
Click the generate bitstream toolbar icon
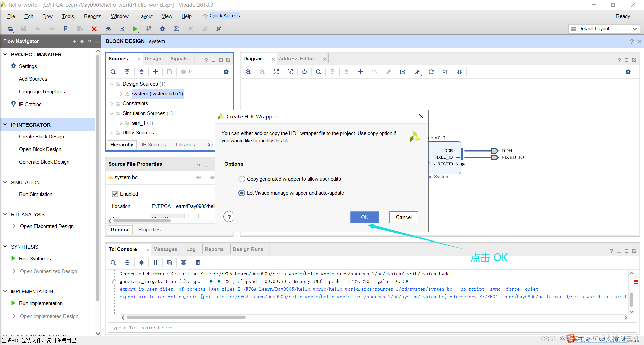[x=149, y=29]
